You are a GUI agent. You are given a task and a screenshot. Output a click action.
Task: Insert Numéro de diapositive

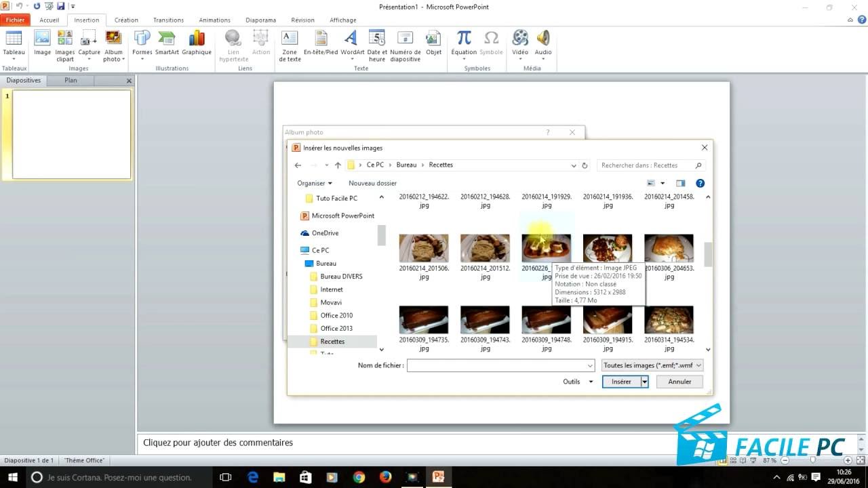click(406, 45)
